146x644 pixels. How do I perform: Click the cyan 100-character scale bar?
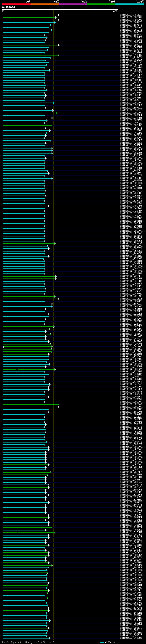102,642
